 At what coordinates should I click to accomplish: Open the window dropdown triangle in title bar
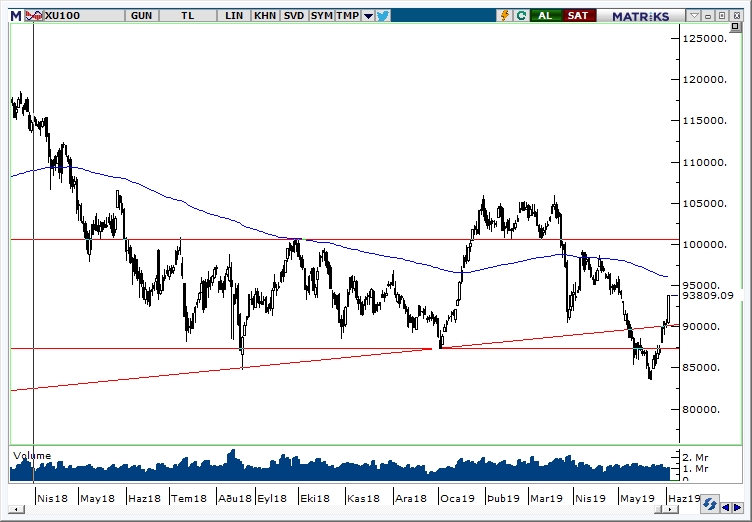[694, 16]
